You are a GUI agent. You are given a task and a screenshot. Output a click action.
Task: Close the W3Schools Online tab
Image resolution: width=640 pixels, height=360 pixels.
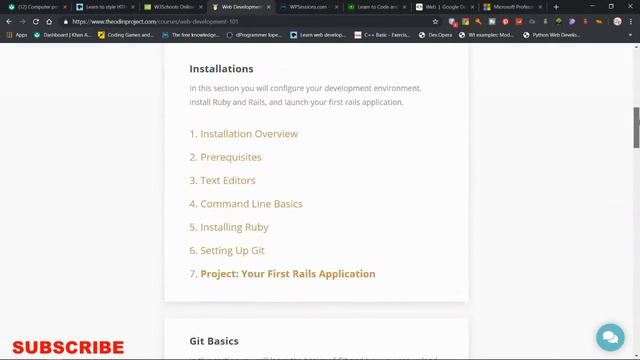pos(200,7)
